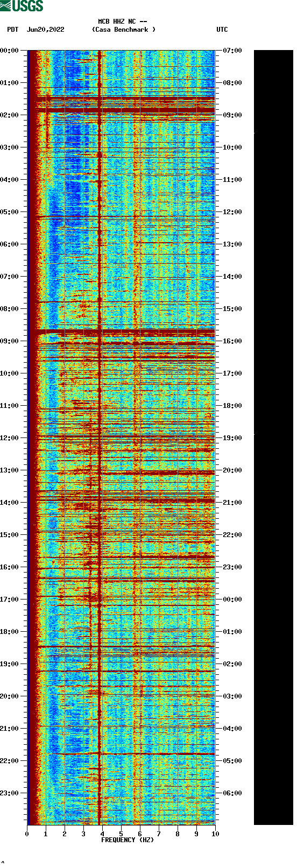Screen dimensions: 297x868
Task: Click the 03:00 PDT time label
Action: (x=9, y=147)
